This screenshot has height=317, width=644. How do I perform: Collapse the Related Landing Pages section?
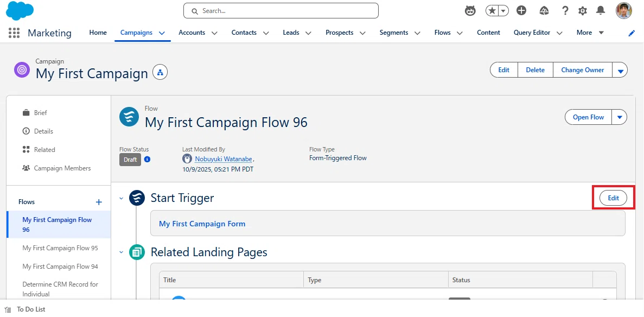(121, 252)
